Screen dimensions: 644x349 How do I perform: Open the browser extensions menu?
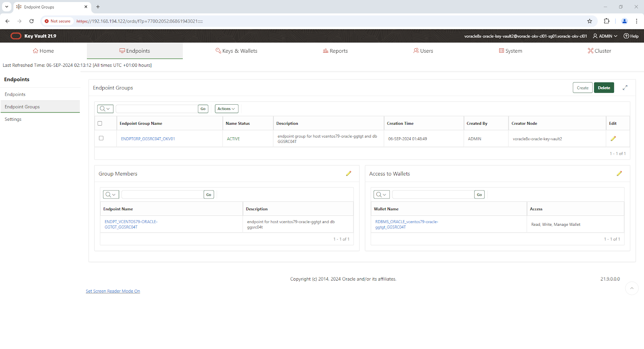pyautogui.click(x=607, y=21)
